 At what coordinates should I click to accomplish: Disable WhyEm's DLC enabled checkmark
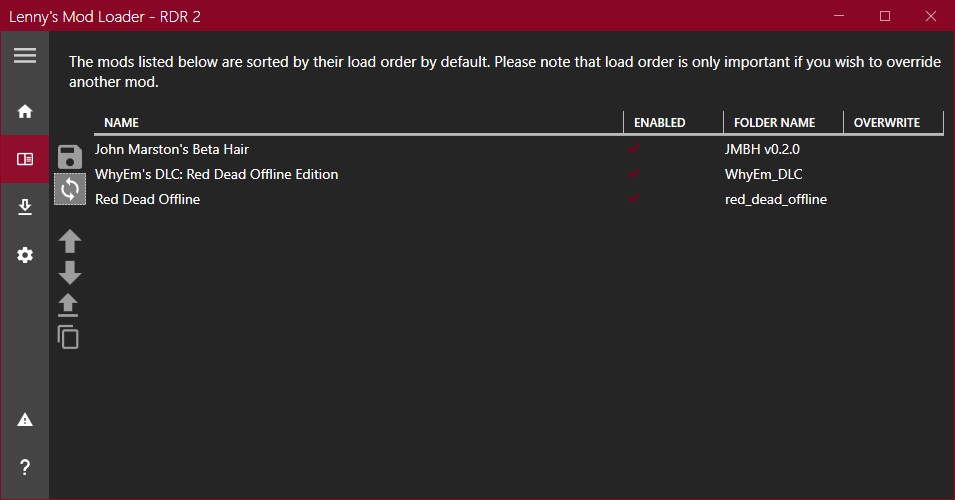click(x=634, y=174)
